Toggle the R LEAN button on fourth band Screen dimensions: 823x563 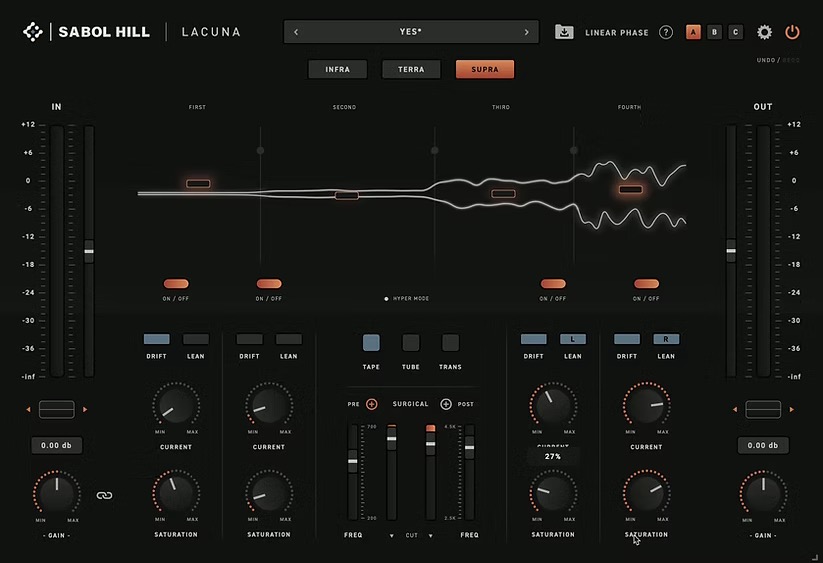pyautogui.click(x=666, y=339)
